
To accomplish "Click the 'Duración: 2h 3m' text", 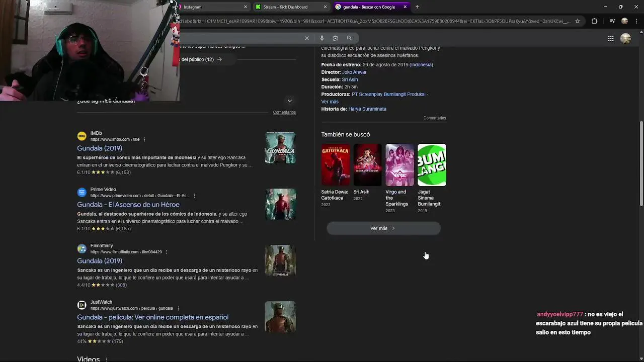I will 340,87.
